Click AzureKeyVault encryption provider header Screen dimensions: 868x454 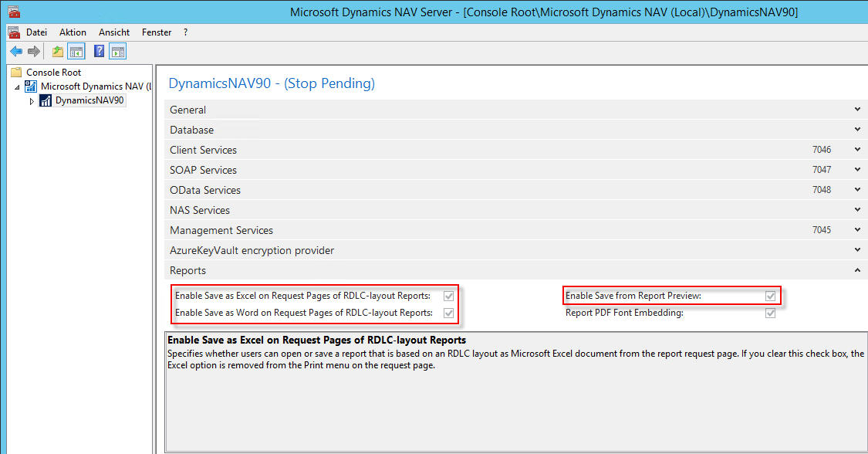click(515, 250)
